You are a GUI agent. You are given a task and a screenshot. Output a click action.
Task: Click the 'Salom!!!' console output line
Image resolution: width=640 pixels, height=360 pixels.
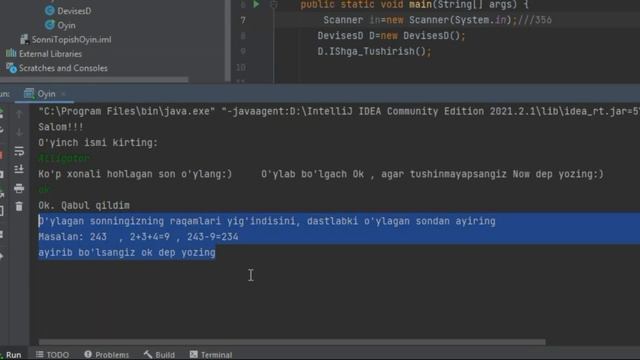click(61, 127)
